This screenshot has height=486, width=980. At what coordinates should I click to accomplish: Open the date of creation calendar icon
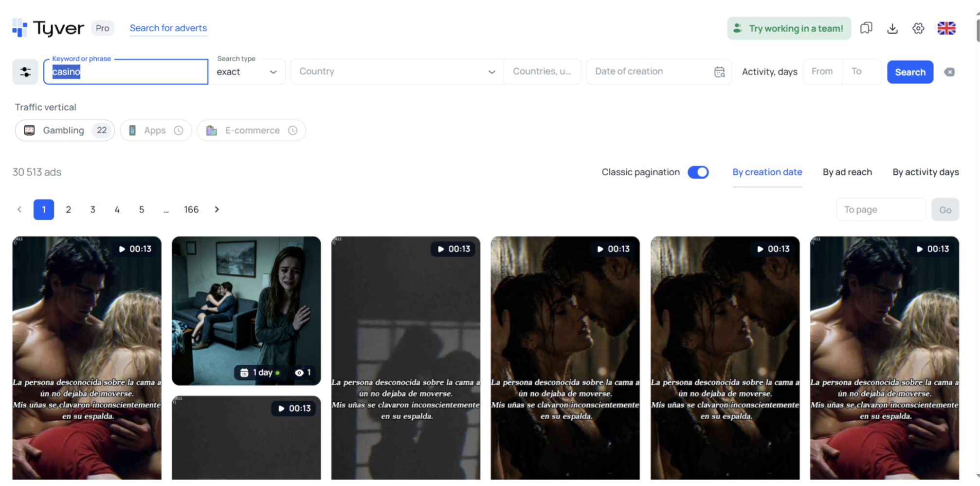(x=719, y=72)
